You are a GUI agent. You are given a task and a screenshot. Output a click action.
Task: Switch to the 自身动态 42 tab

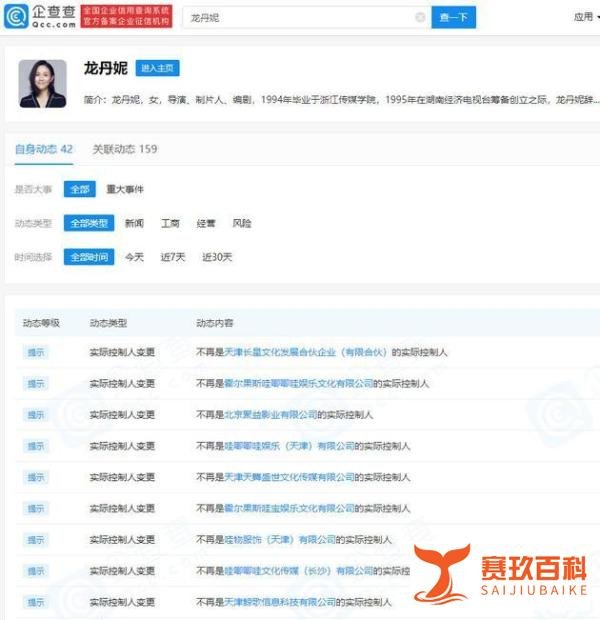pos(44,149)
